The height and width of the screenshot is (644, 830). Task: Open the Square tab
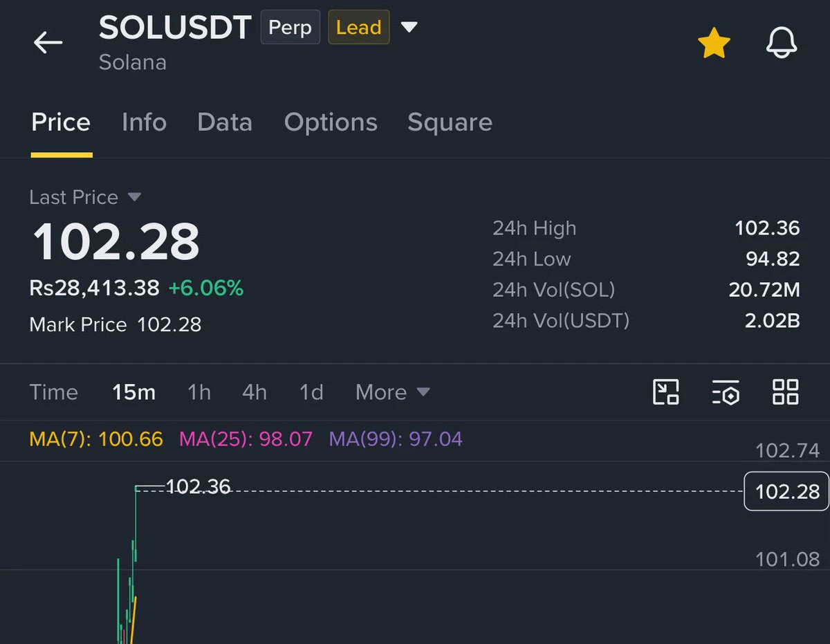(x=450, y=122)
